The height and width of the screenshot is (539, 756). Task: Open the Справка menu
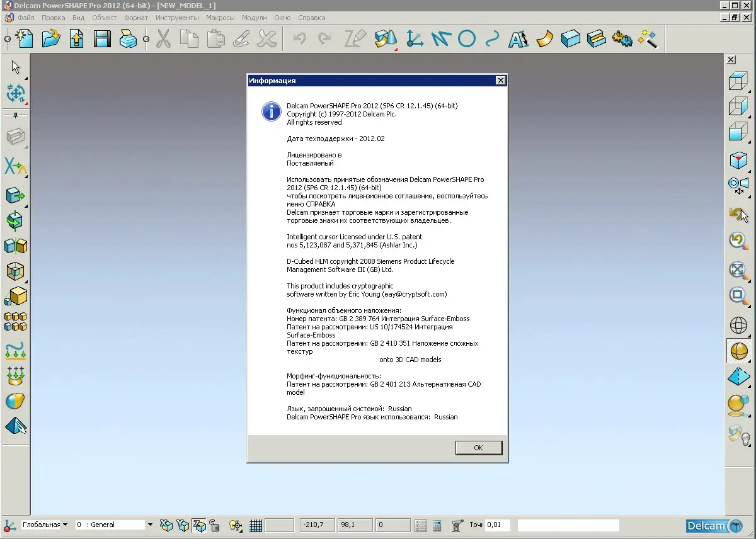(312, 18)
